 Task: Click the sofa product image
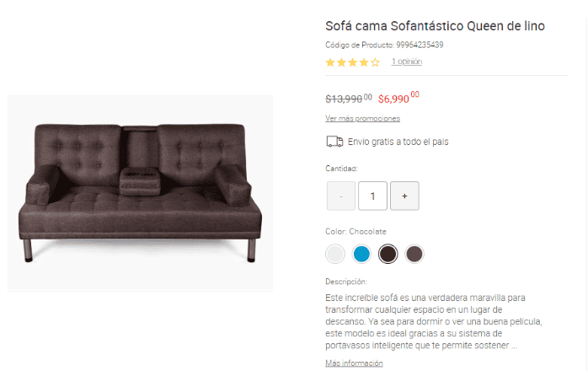(140, 193)
